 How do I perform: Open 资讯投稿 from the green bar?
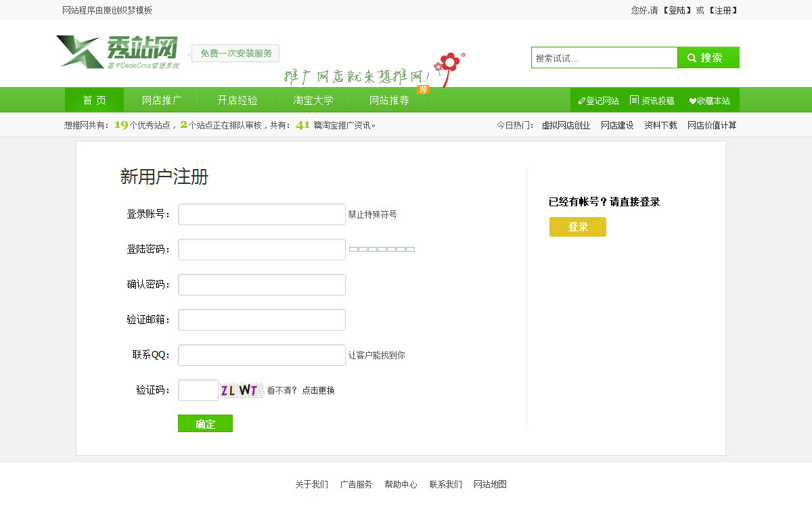[x=652, y=101]
